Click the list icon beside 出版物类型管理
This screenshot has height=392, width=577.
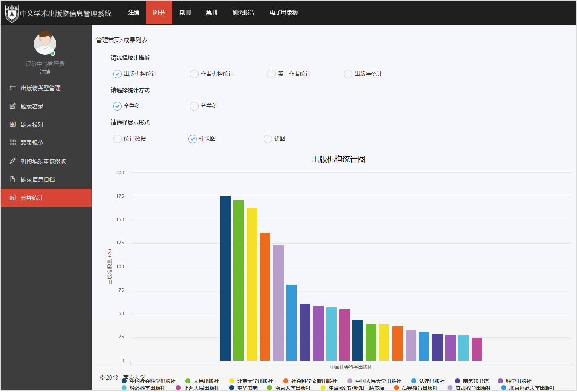[13, 88]
